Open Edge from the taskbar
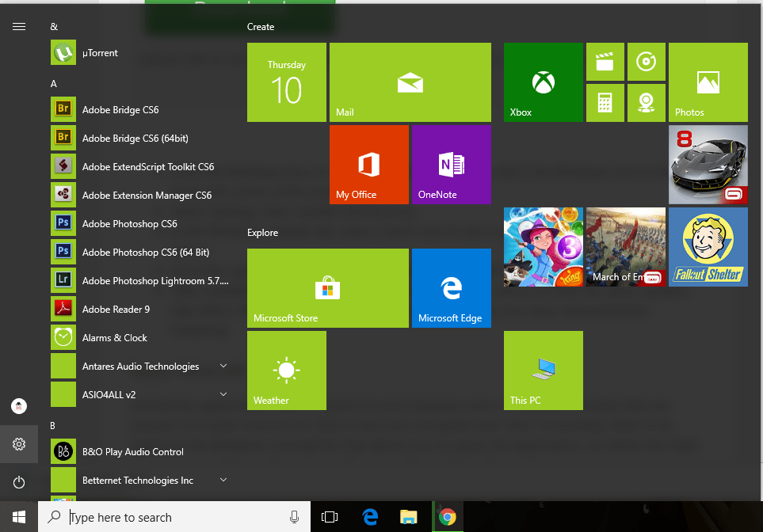The image size is (763, 532). (x=370, y=517)
